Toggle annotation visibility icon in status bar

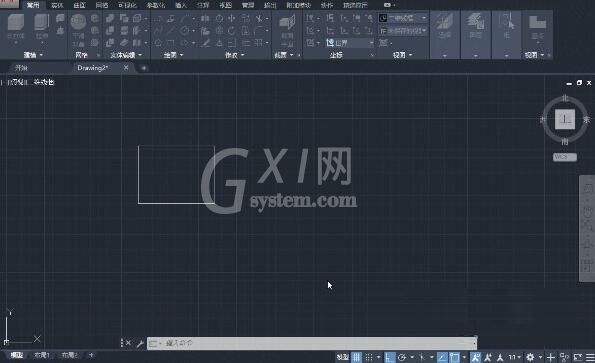(475, 357)
